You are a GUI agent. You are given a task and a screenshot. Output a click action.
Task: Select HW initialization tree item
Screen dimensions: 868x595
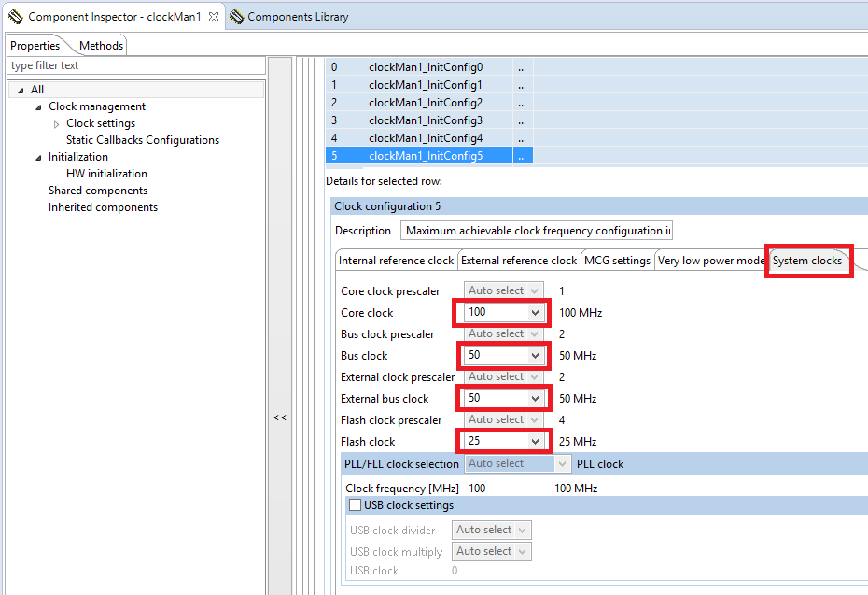(106, 174)
